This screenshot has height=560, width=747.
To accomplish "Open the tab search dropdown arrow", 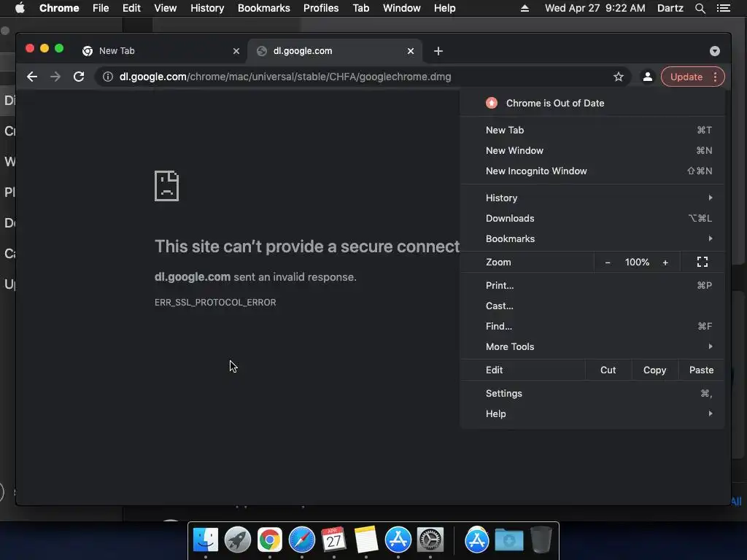I will pyautogui.click(x=715, y=51).
